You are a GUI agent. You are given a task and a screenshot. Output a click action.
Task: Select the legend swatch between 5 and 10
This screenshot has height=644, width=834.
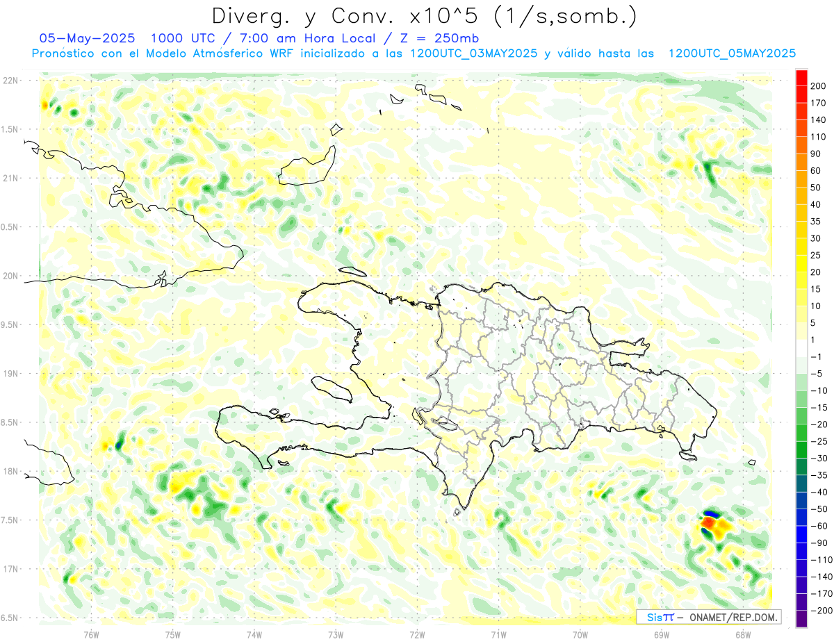click(801, 315)
